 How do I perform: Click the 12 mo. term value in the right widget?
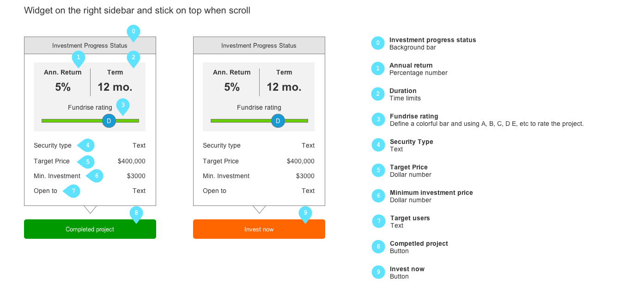(284, 87)
